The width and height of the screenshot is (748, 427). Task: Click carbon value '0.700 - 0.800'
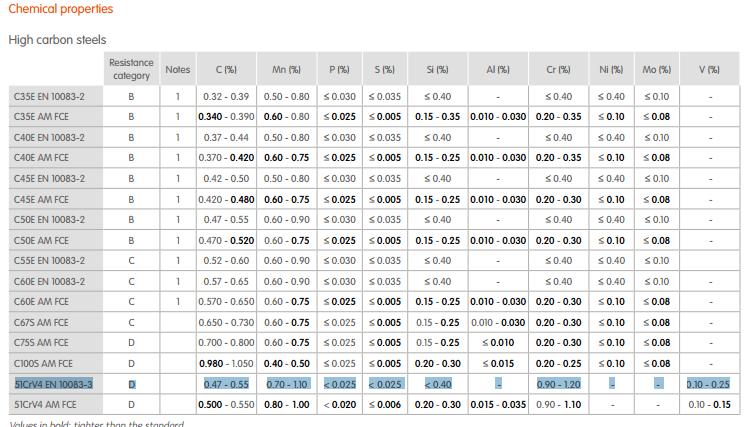[226, 343]
